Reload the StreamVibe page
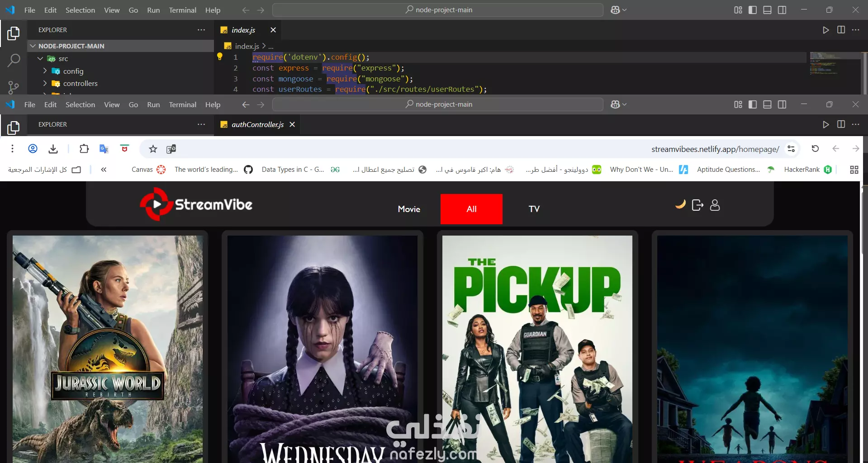Viewport: 868px width, 463px height. 815,149
